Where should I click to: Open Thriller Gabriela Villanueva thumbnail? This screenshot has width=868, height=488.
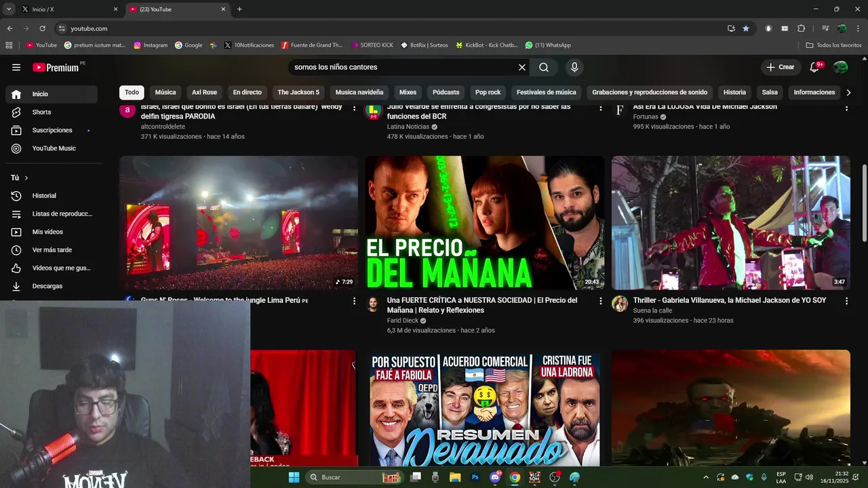[x=731, y=223]
